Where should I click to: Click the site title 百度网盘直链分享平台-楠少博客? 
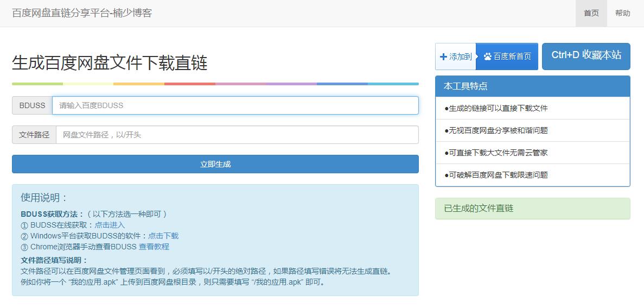click(x=82, y=13)
